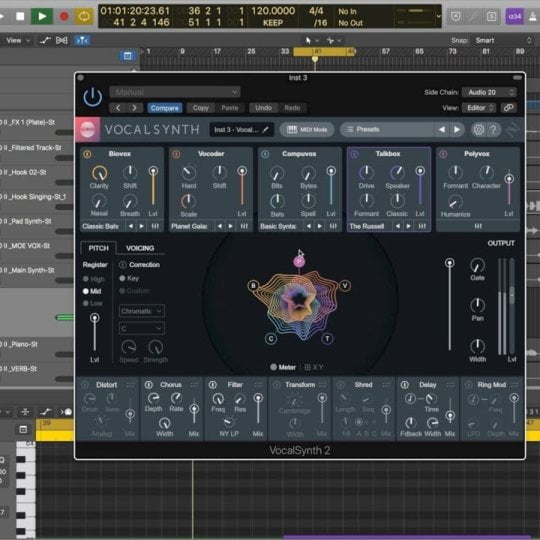
Task: Click the B node in visualizer
Action: 253,285
